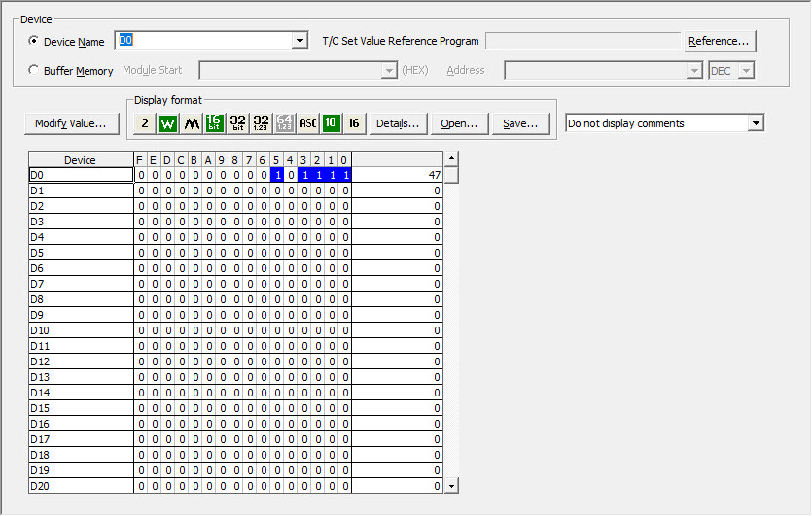Image resolution: width=812 pixels, height=516 pixels.
Task: Open display format Details... dialog
Action: click(x=398, y=123)
